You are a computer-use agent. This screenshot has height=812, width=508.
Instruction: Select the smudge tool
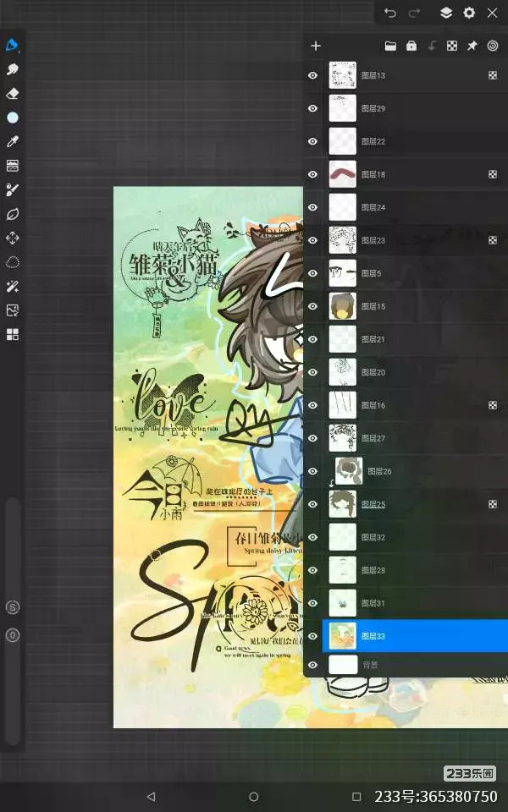13,69
